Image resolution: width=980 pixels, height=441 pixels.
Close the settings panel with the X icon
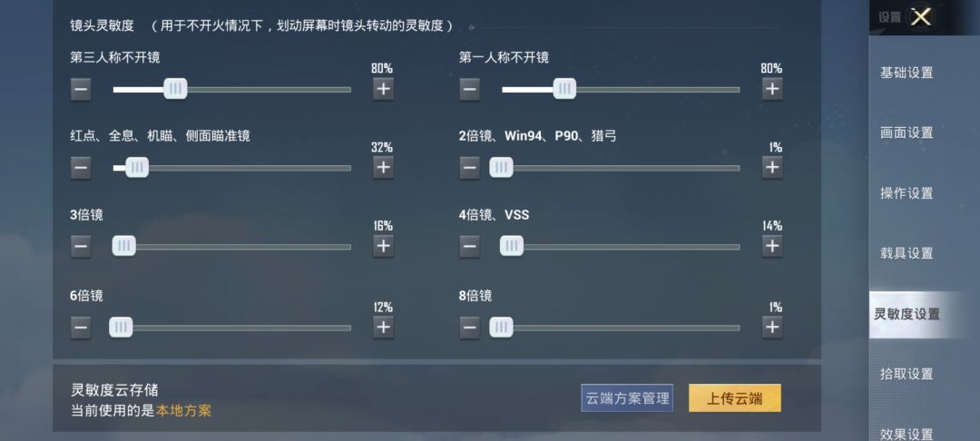[x=921, y=16]
